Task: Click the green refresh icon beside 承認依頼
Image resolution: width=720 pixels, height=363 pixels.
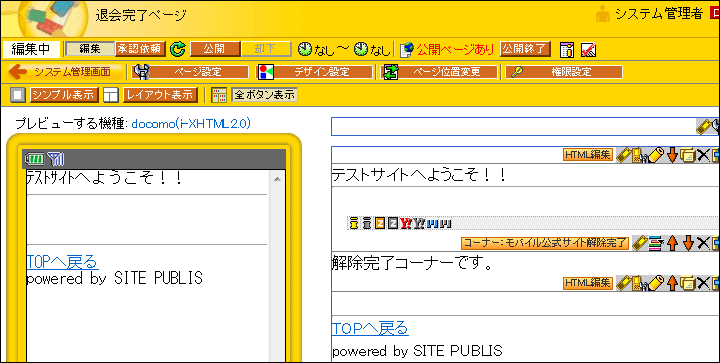Action: [x=178, y=49]
